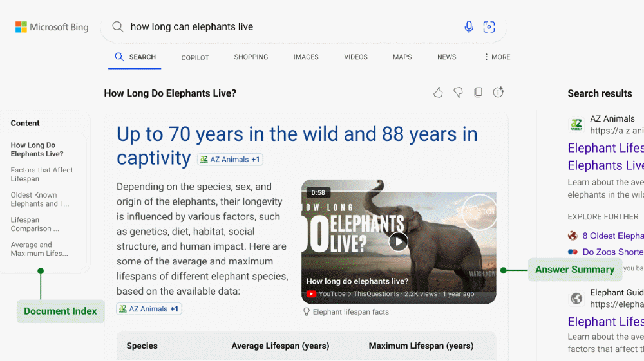The width and height of the screenshot is (644, 361).
Task: Click the info sparkle icon
Action: [498, 93]
